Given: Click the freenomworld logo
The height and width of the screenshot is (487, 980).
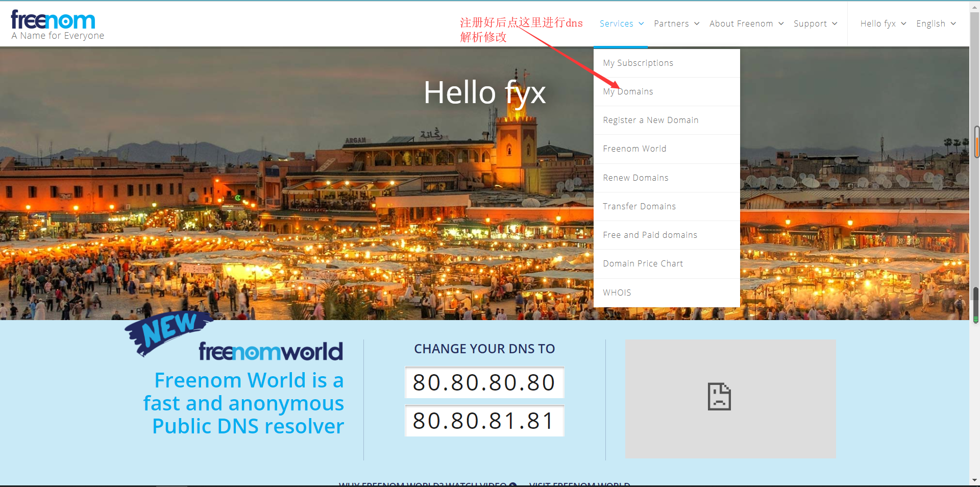Looking at the screenshot, I should point(271,352).
